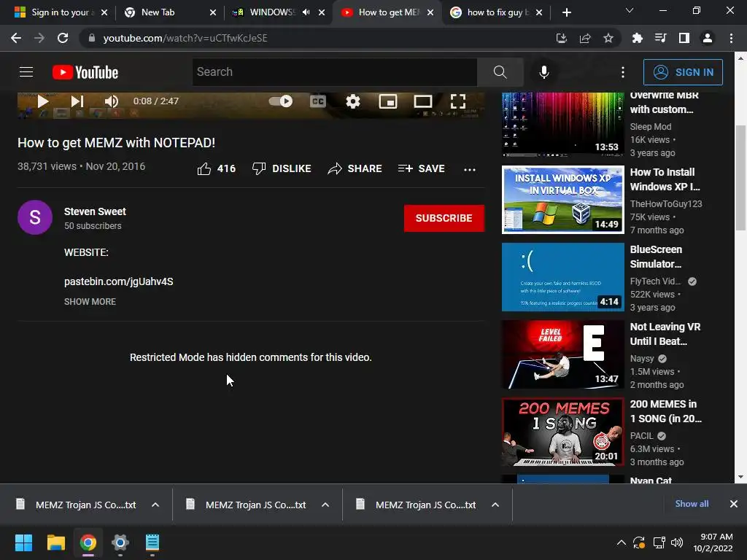Screen dimensions: 747x560
Task: Open Chrome extensions puzzle icon
Action: [638, 38]
